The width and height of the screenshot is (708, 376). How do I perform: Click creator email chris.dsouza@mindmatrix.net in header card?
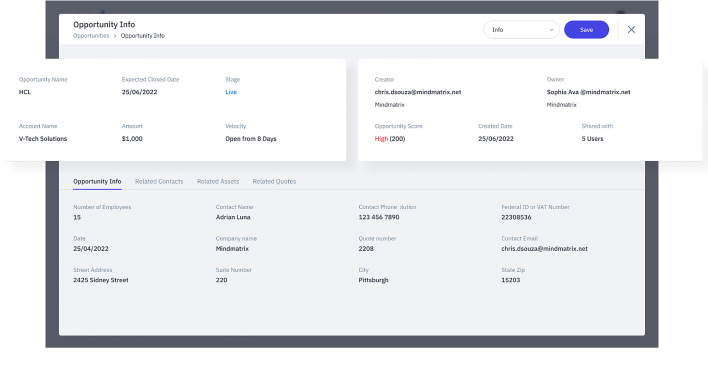point(418,92)
